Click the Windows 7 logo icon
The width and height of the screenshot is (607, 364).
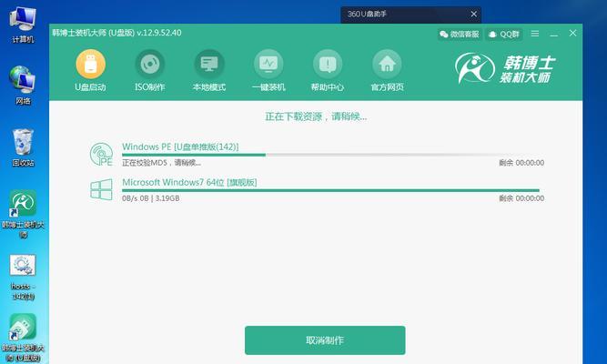click(x=101, y=189)
